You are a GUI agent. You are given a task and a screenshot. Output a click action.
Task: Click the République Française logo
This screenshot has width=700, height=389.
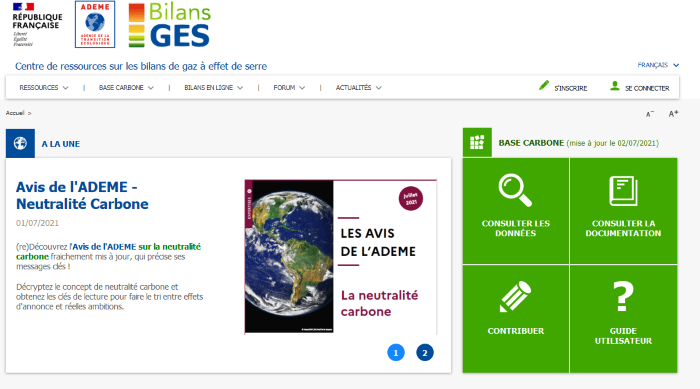(x=38, y=25)
